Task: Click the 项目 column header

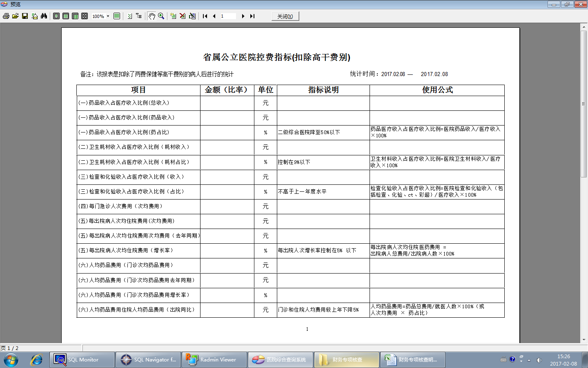Action: [x=138, y=90]
